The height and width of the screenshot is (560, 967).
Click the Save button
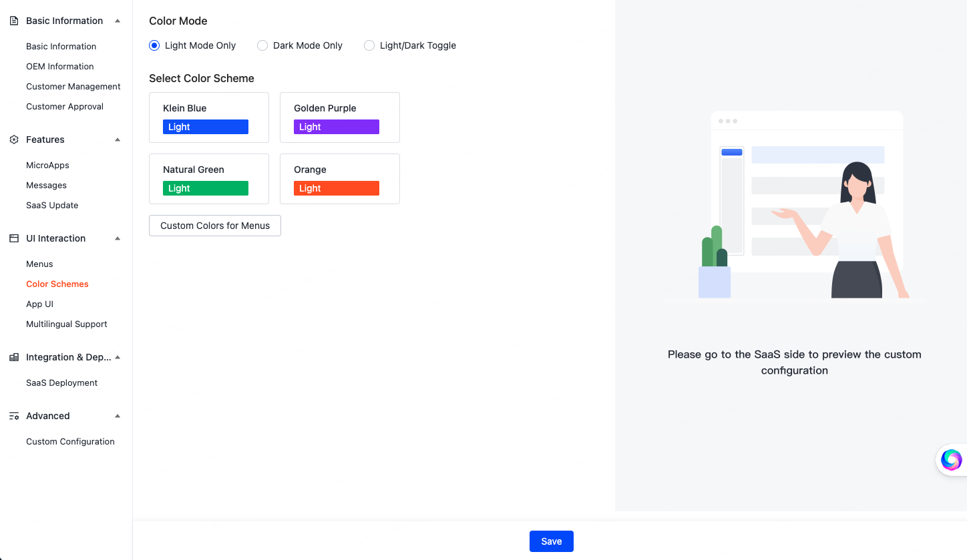(x=551, y=541)
